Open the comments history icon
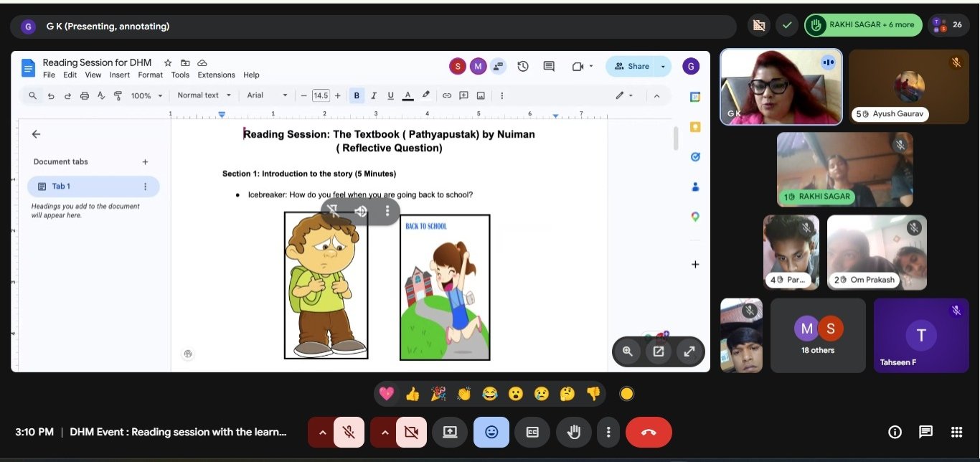This screenshot has width=980, height=462. pyautogui.click(x=549, y=67)
